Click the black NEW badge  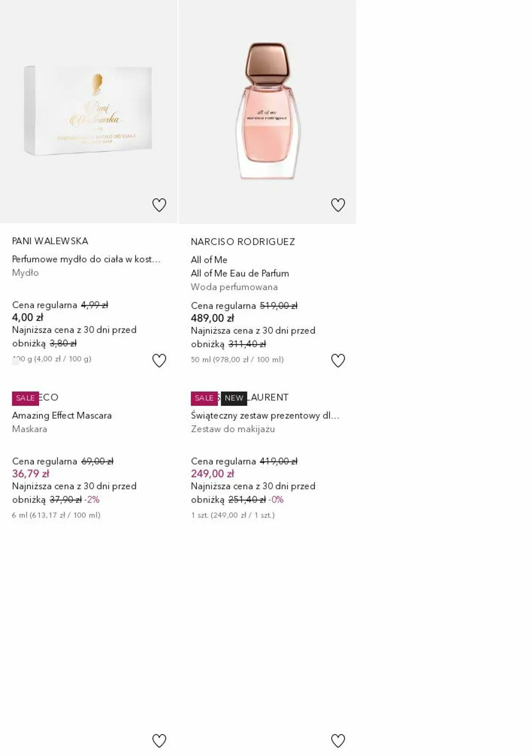point(234,398)
